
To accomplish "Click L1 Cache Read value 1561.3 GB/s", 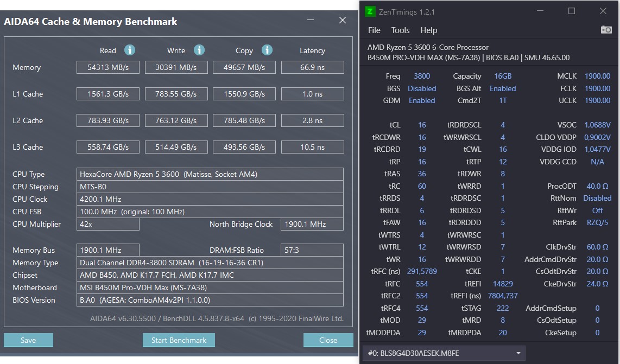I will [x=108, y=94].
